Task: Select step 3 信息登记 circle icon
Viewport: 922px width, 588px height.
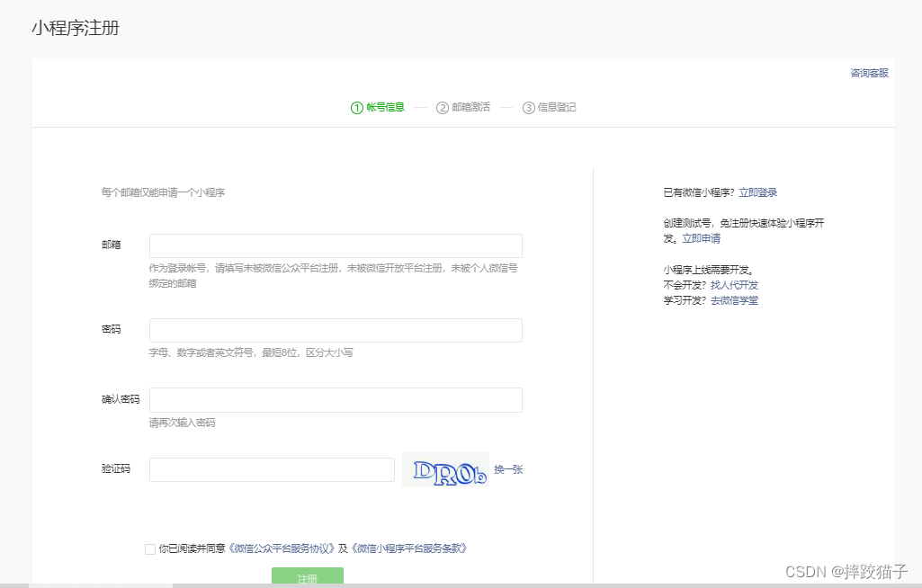Action: [x=528, y=108]
